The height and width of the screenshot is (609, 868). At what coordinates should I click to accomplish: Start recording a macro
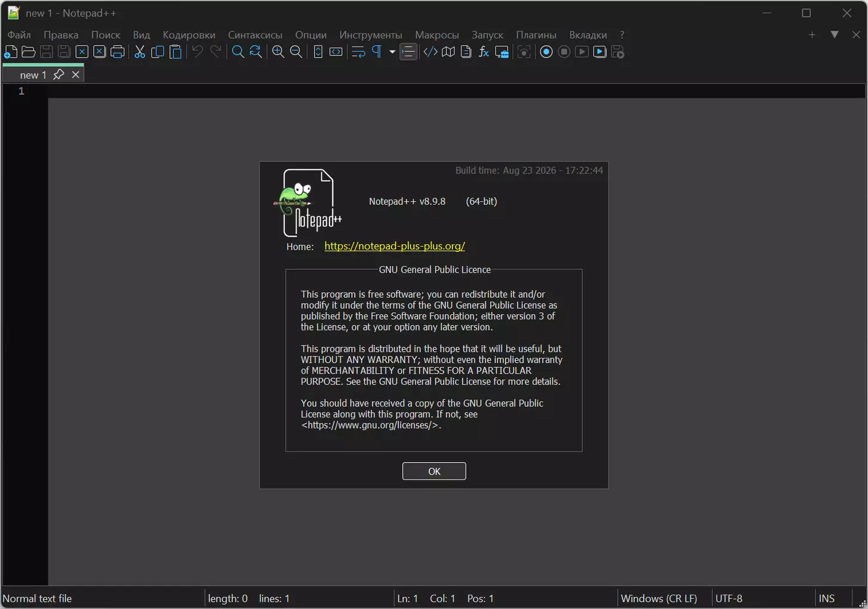pos(546,52)
